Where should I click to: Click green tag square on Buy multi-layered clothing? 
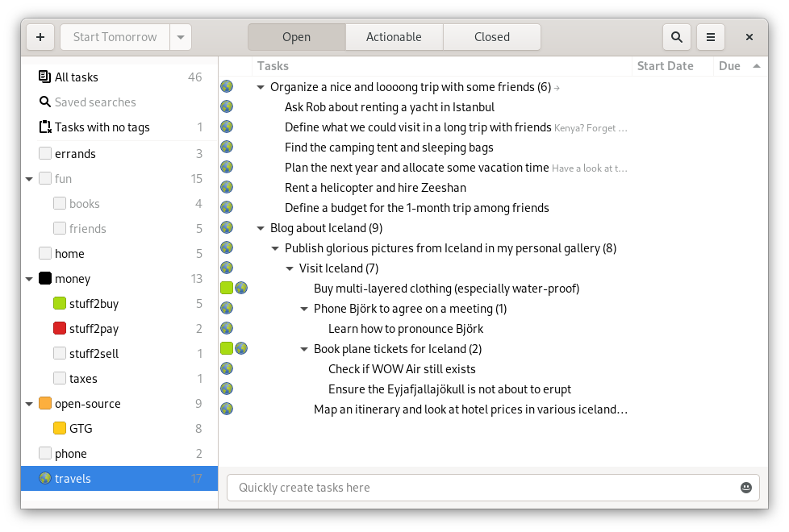227,288
